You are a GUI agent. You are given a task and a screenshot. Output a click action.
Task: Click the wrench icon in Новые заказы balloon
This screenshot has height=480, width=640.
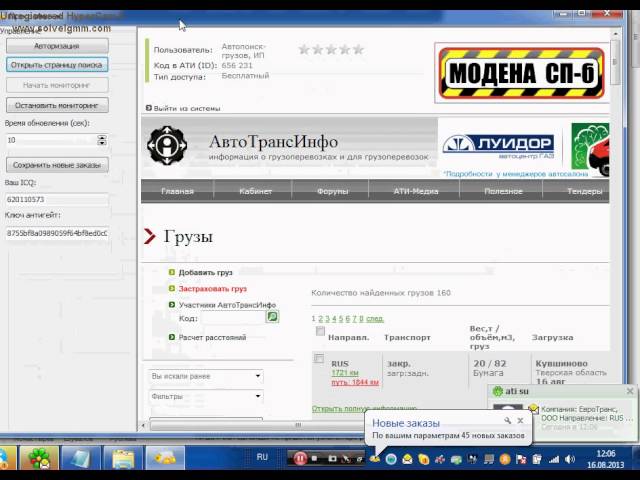point(507,420)
